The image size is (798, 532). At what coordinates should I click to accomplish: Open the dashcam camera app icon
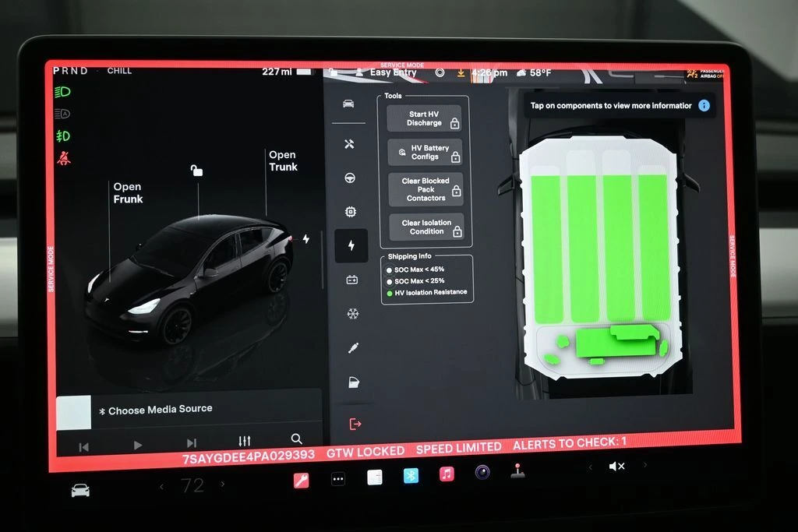(x=482, y=472)
